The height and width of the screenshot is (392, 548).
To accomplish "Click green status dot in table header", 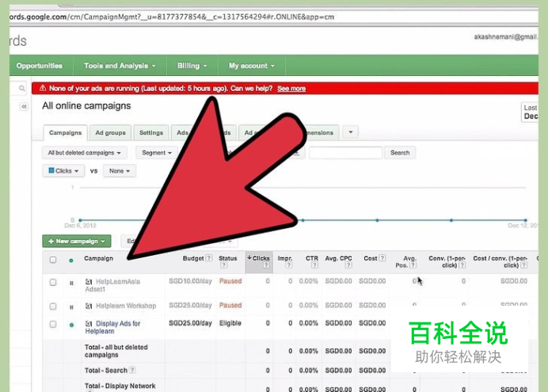I will (71, 261).
